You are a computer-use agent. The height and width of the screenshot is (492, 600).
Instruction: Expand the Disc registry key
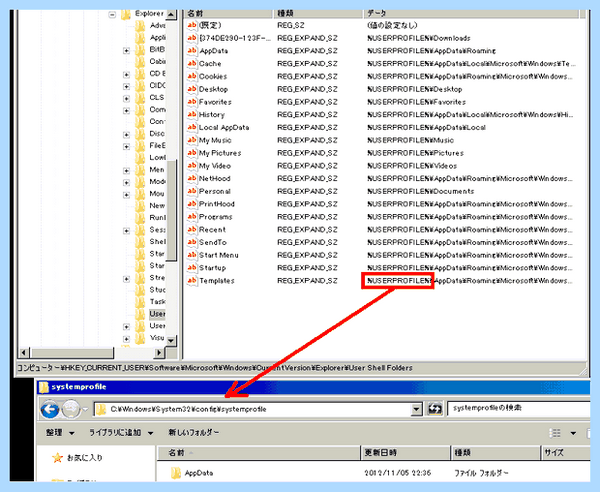click(x=126, y=135)
